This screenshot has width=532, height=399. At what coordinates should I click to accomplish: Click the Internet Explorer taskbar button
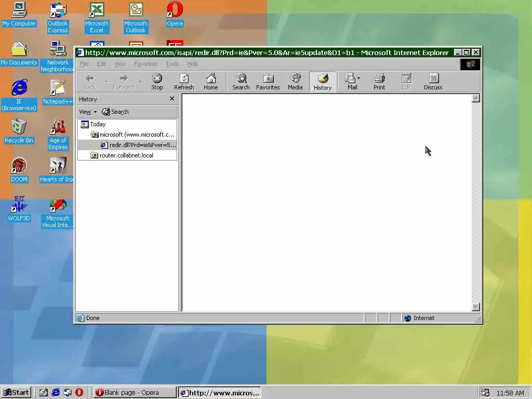pos(220,393)
